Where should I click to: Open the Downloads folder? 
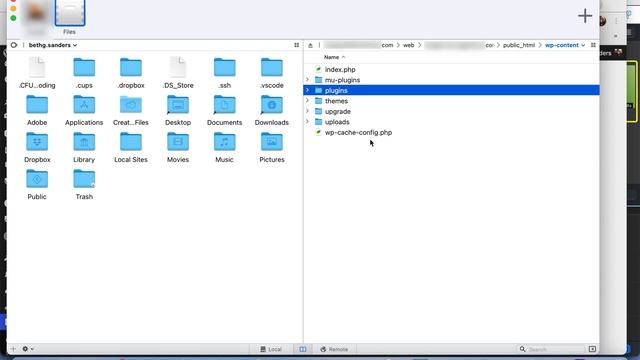click(272, 104)
